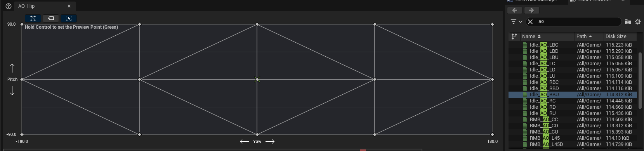Open blend space help icon
The width and height of the screenshot is (644, 151).
[9, 6]
